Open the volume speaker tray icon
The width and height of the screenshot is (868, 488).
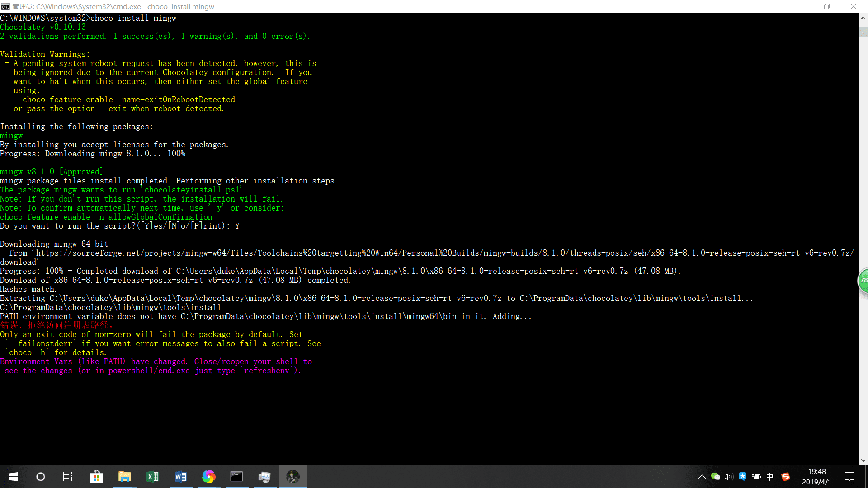pyautogui.click(x=728, y=477)
